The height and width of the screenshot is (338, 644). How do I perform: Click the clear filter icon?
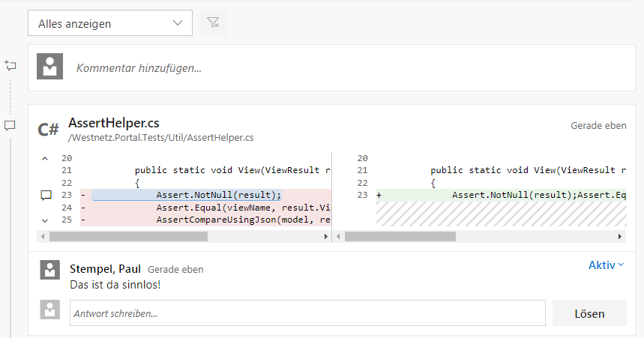pyautogui.click(x=213, y=23)
